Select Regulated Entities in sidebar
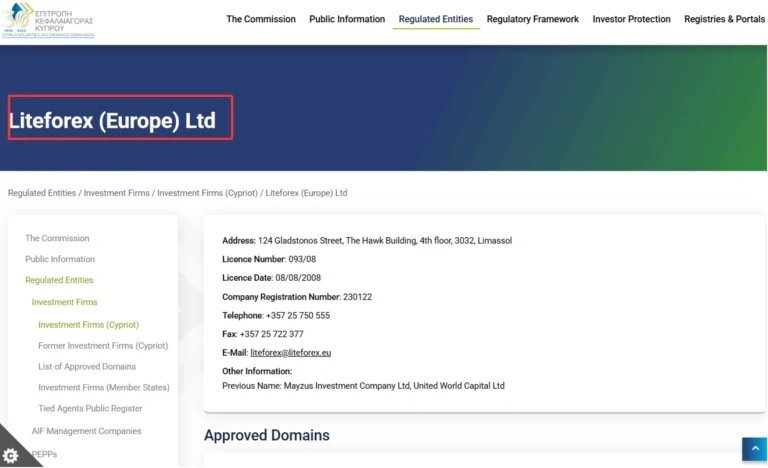The height and width of the screenshot is (468, 768). [59, 280]
